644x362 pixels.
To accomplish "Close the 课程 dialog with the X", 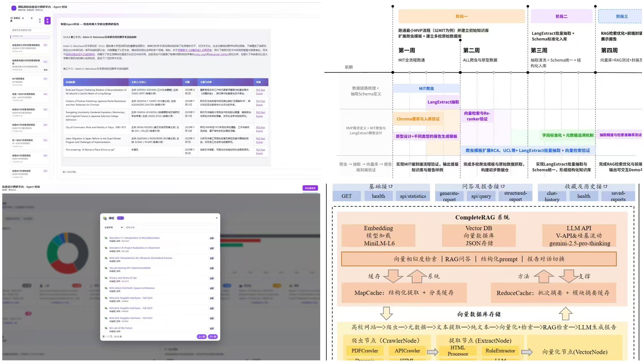I will click(x=217, y=218).
